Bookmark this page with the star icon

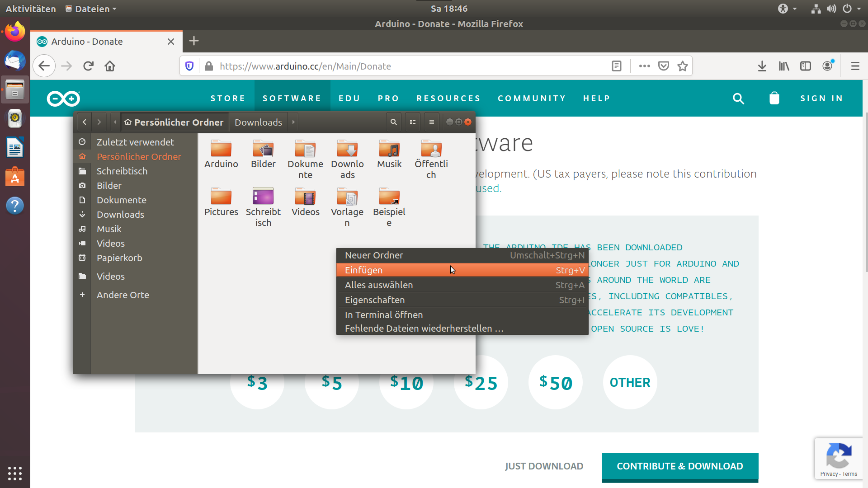[683, 66]
